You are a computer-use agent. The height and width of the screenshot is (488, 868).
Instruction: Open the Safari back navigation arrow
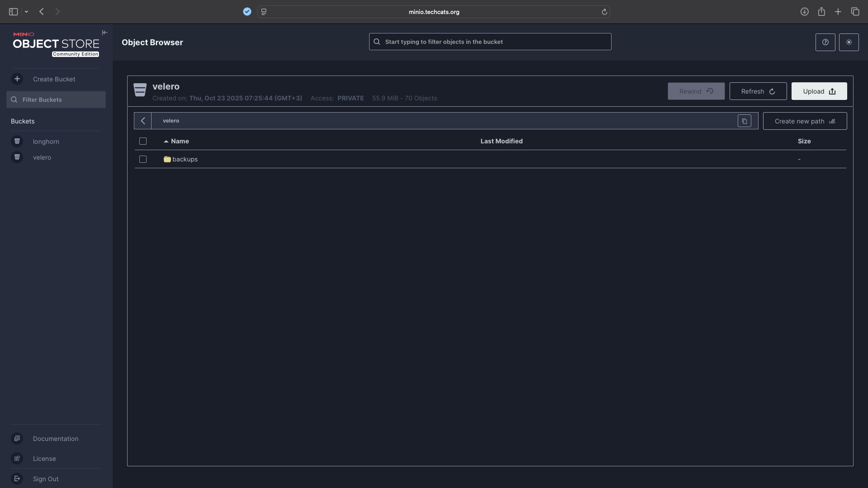click(x=41, y=12)
